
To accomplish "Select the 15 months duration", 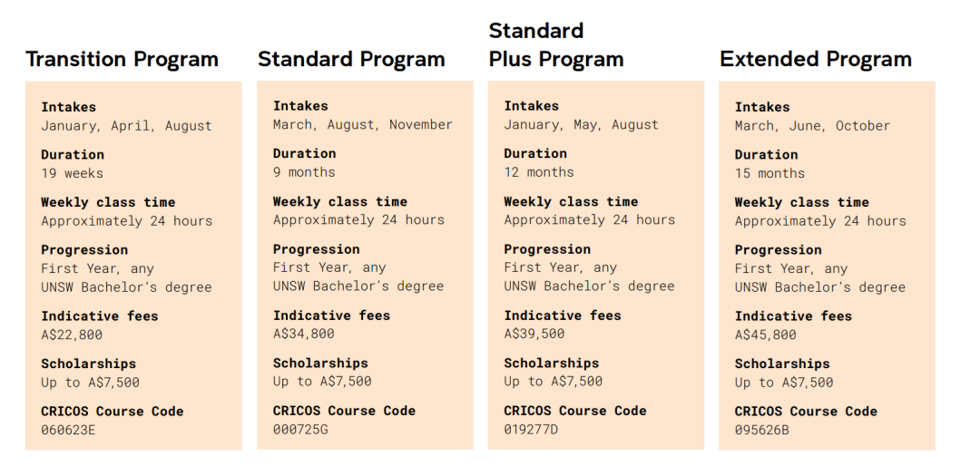I will point(770,173).
